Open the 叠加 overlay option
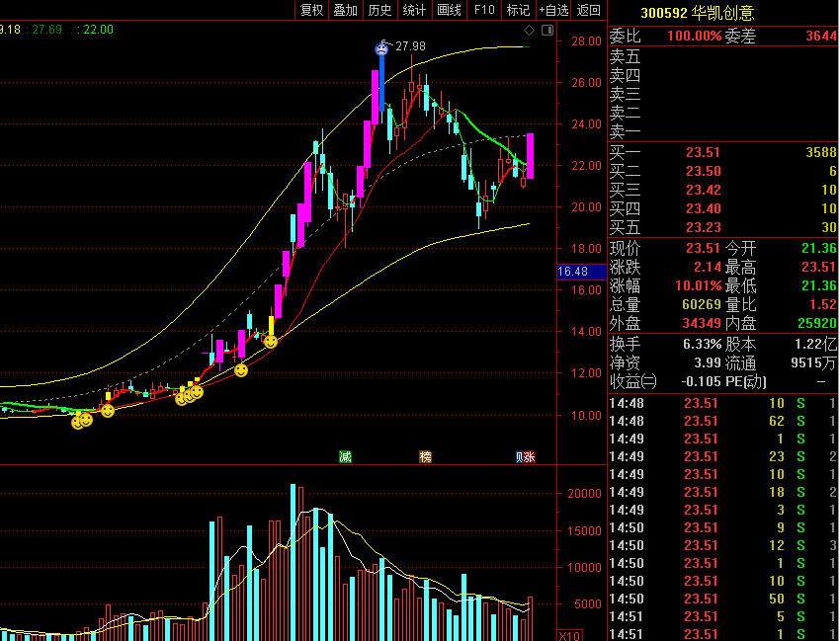The height and width of the screenshot is (641, 840). (346, 10)
